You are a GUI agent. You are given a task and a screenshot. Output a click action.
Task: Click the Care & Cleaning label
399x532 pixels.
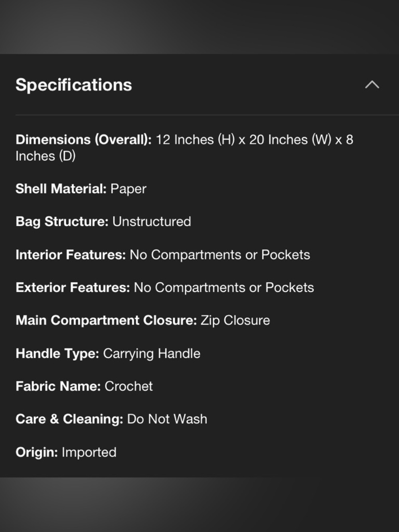69,419
